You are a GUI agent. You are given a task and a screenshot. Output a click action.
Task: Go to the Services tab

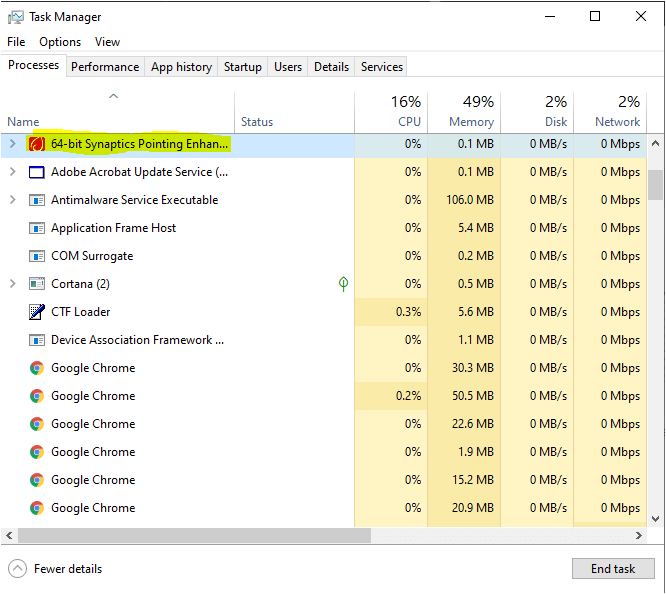click(x=381, y=67)
